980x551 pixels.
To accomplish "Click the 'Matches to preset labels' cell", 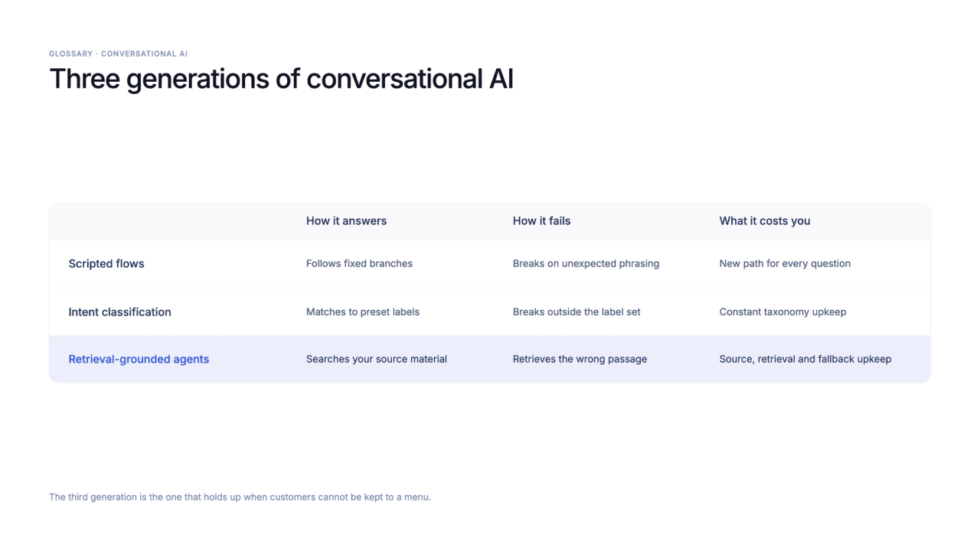I will 363,312.
